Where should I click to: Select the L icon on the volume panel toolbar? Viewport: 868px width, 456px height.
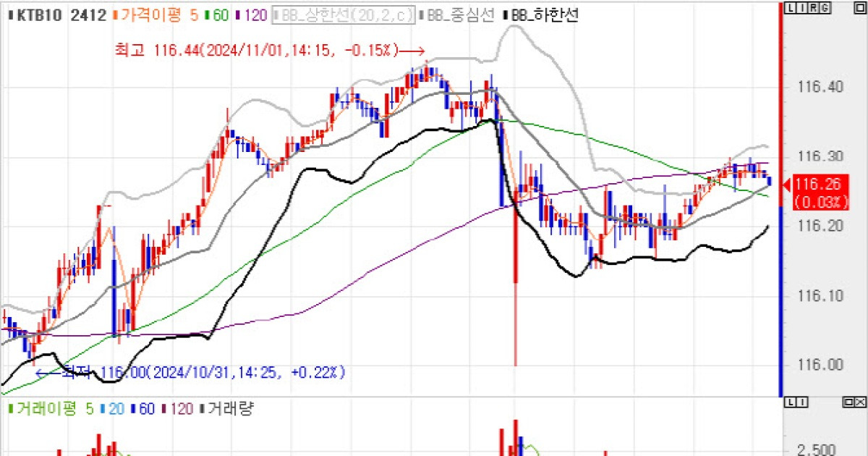tap(790, 402)
